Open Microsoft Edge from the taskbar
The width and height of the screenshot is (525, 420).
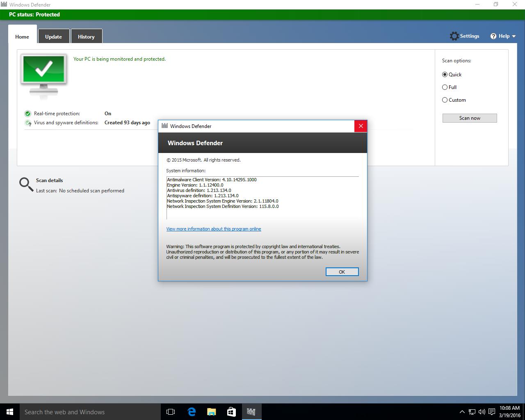(x=192, y=412)
